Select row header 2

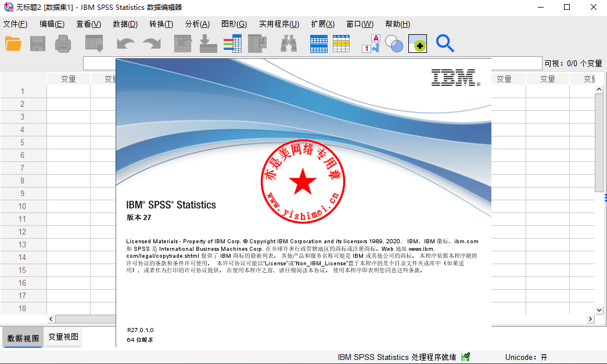pos(23,104)
